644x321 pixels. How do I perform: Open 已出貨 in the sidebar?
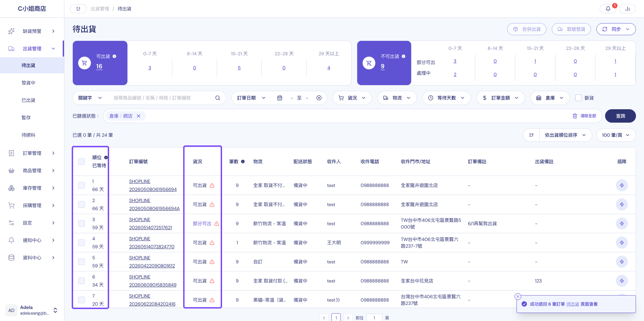(x=29, y=100)
